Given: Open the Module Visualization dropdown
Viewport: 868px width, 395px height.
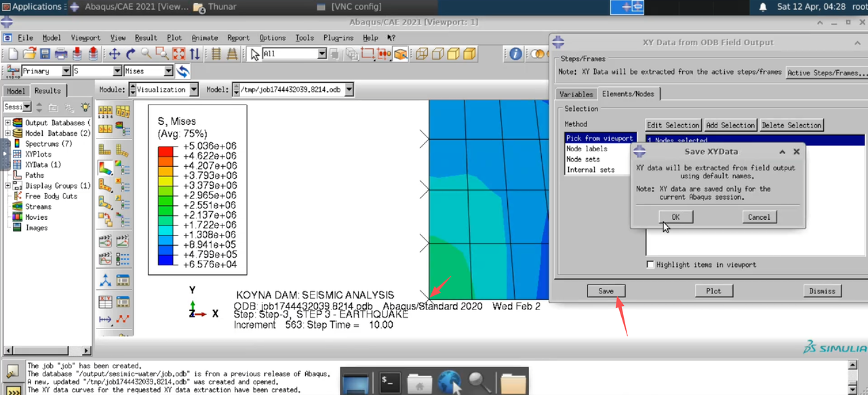Looking at the screenshot, I should (194, 90).
